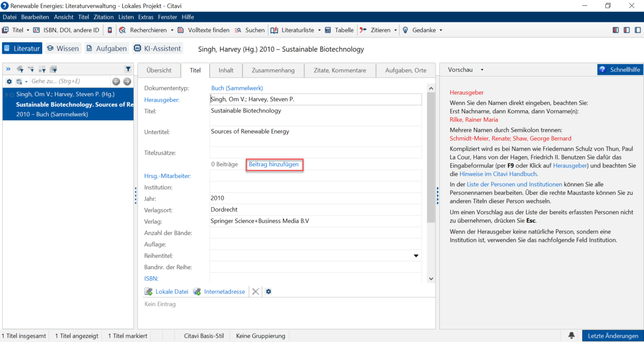Open the Reihentitel dropdown arrow
This screenshot has height=342, width=644.
(416, 256)
